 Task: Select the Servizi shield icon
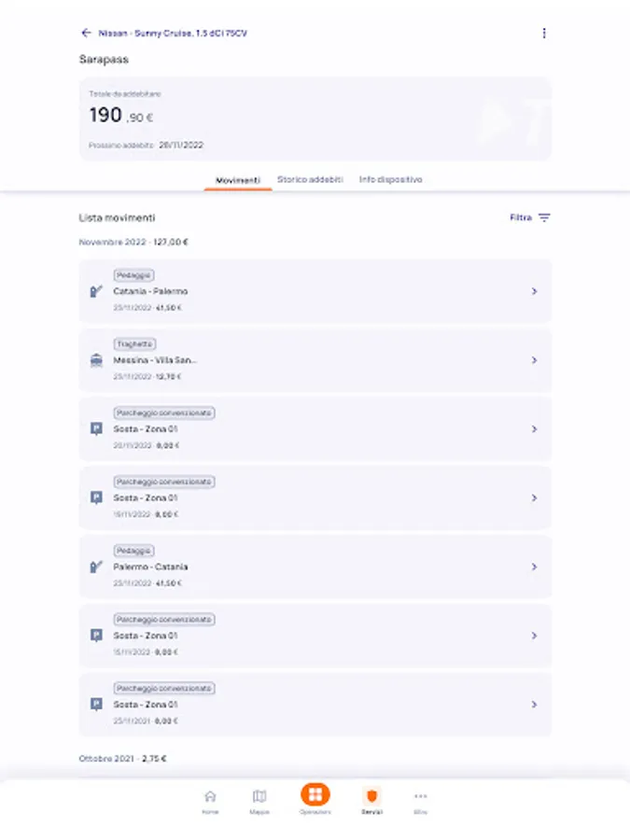tap(371, 796)
